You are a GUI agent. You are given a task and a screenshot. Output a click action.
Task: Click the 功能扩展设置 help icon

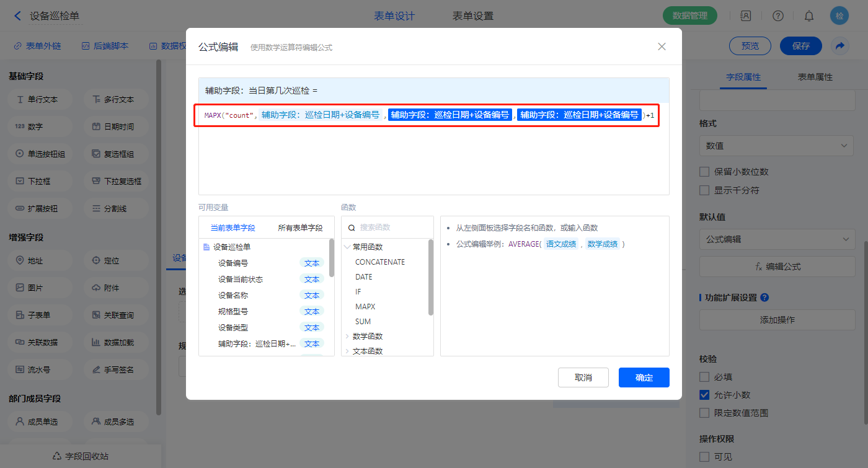[x=764, y=298]
